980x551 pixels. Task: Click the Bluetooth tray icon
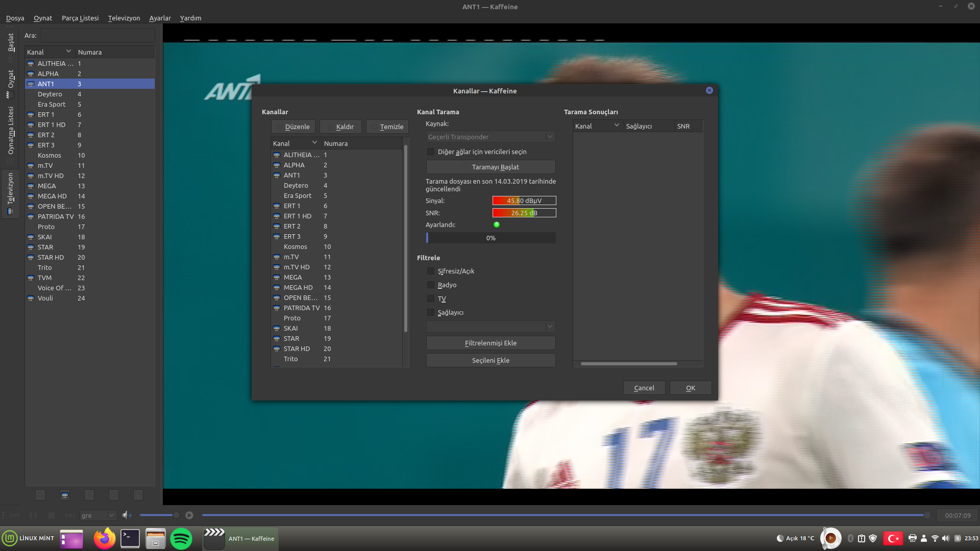pyautogui.click(x=850, y=538)
